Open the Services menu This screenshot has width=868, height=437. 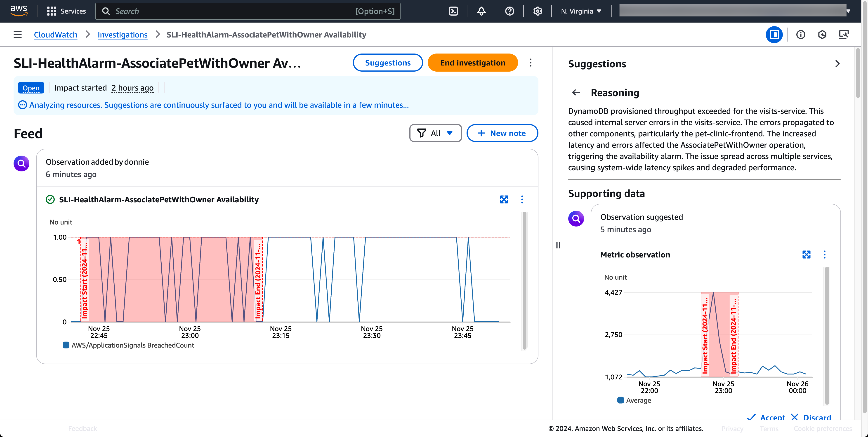pyautogui.click(x=66, y=11)
